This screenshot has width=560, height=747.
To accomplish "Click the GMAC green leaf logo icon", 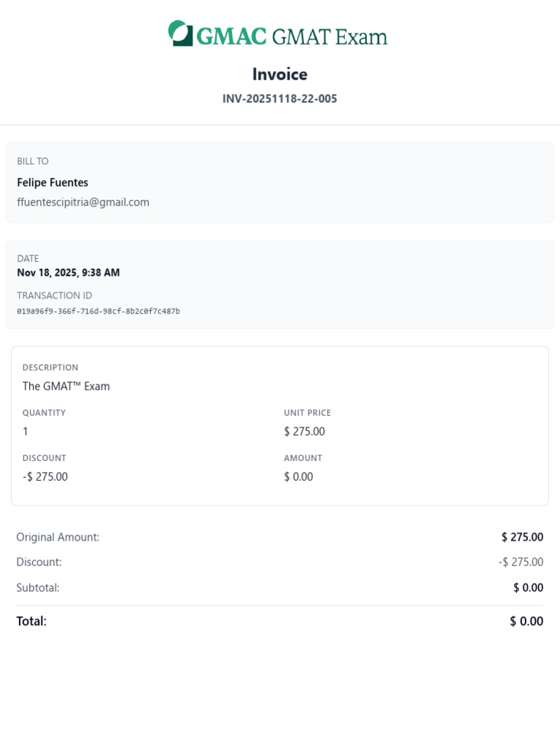I will [x=181, y=34].
